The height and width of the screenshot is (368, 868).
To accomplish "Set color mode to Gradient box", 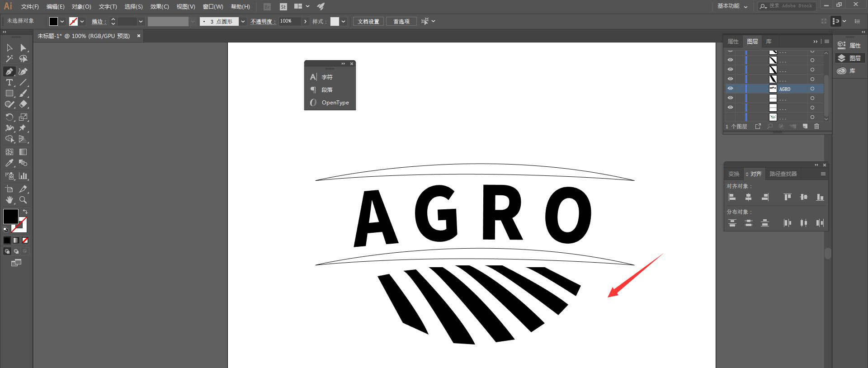I will tap(16, 241).
